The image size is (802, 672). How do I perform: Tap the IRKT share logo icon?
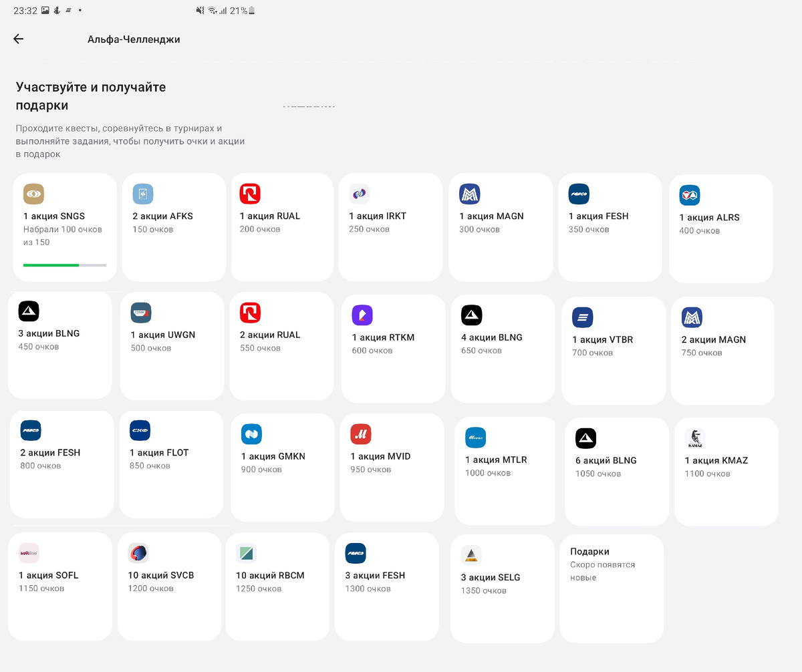point(360,194)
